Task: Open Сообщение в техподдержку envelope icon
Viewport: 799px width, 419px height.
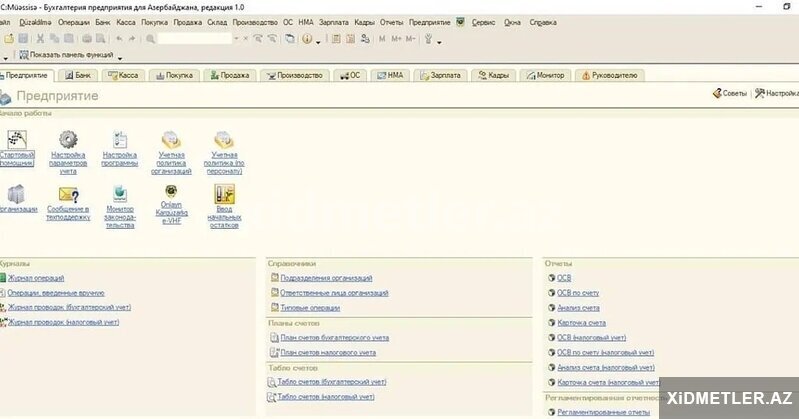Action: click(68, 194)
